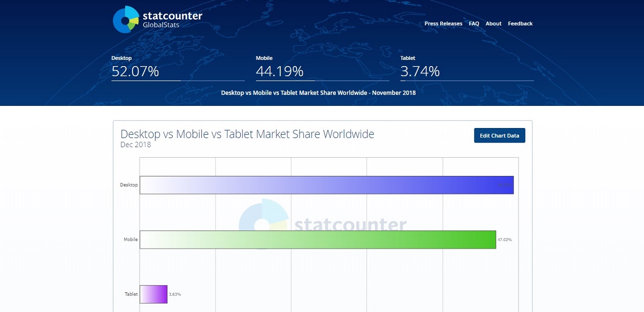Screen dimensions: 644x312
Task: Open the Feedback link in header
Action: [520, 24]
